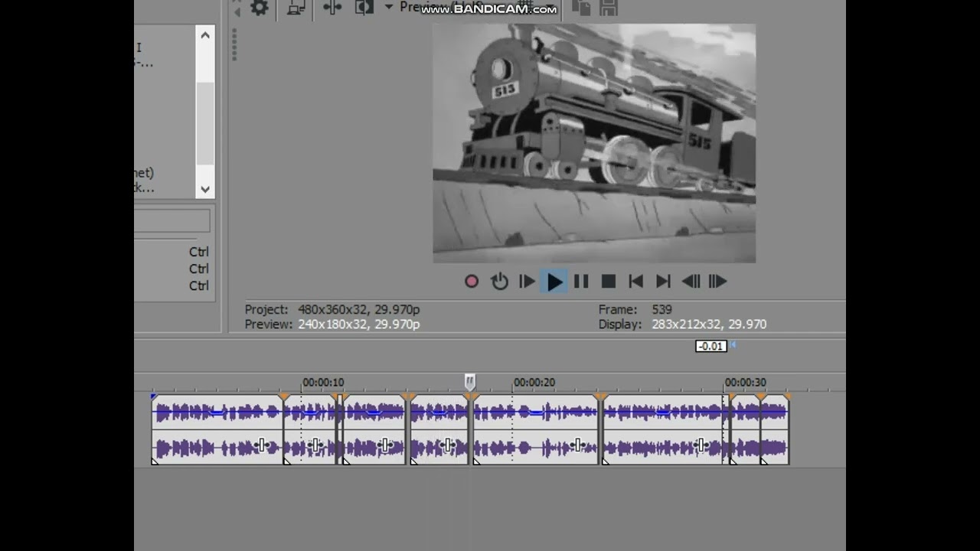Click the white corner triangle on first clip
Image resolution: width=980 pixels, height=551 pixels.
155,461
